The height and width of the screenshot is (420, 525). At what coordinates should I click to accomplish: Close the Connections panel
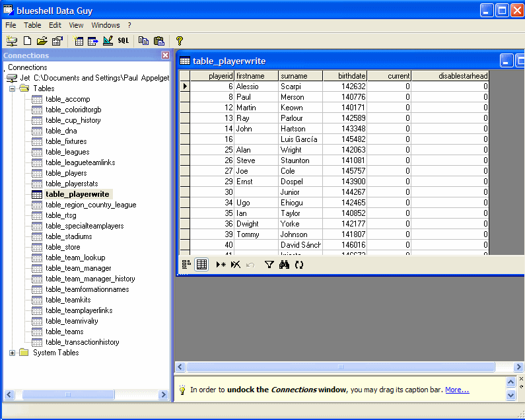[x=165, y=55]
